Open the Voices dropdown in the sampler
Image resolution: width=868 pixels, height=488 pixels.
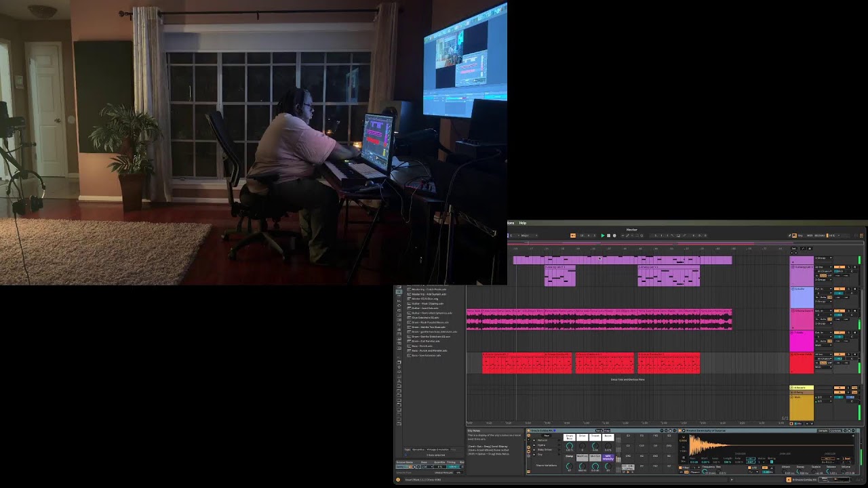click(761, 462)
